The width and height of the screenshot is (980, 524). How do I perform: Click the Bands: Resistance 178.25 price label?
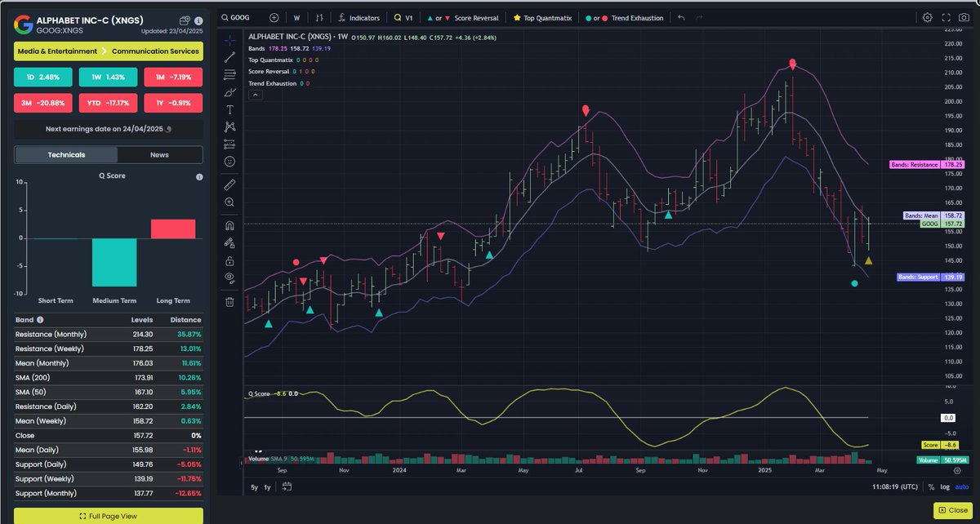click(x=927, y=164)
